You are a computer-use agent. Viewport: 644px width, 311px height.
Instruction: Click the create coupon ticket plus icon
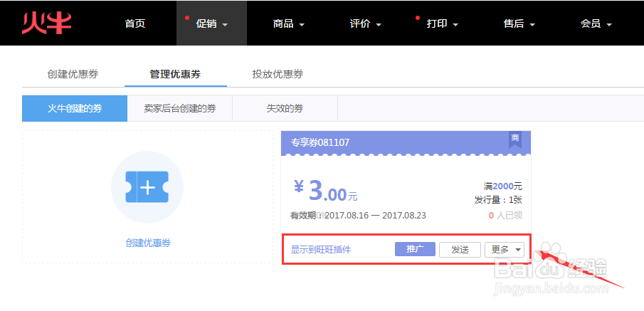[147, 187]
